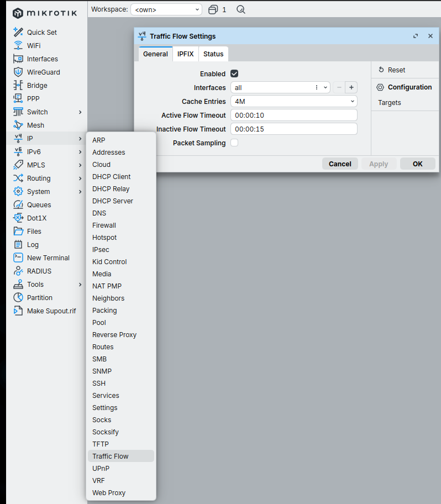Select UPnP in IP submenu
Image resolution: width=441 pixels, height=504 pixels.
pos(120,468)
